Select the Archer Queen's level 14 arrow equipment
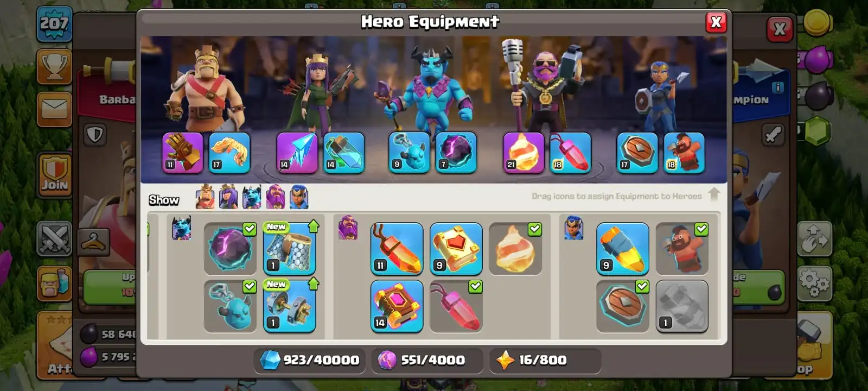Image resolution: width=868 pixels, height=391 pixels. coord(297,153)
